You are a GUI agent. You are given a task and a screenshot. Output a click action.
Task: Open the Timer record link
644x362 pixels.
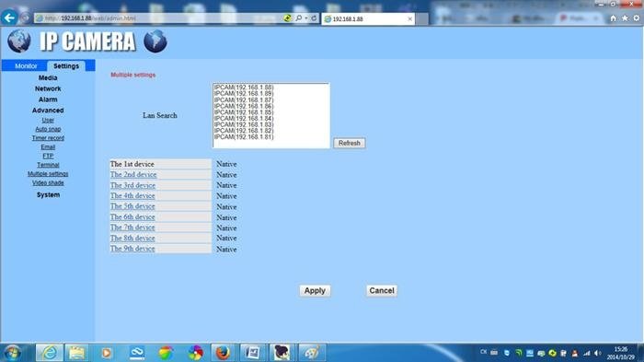(x=48, y=138)
